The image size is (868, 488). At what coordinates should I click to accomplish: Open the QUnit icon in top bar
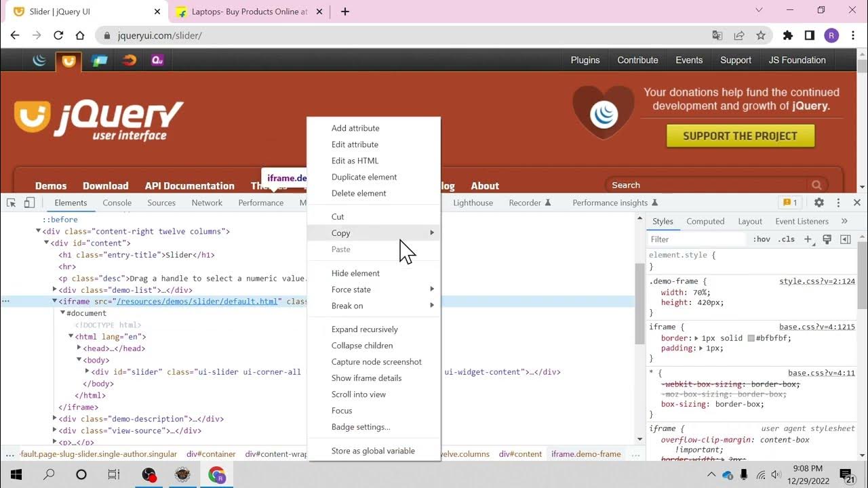click(x=157, y=60)
